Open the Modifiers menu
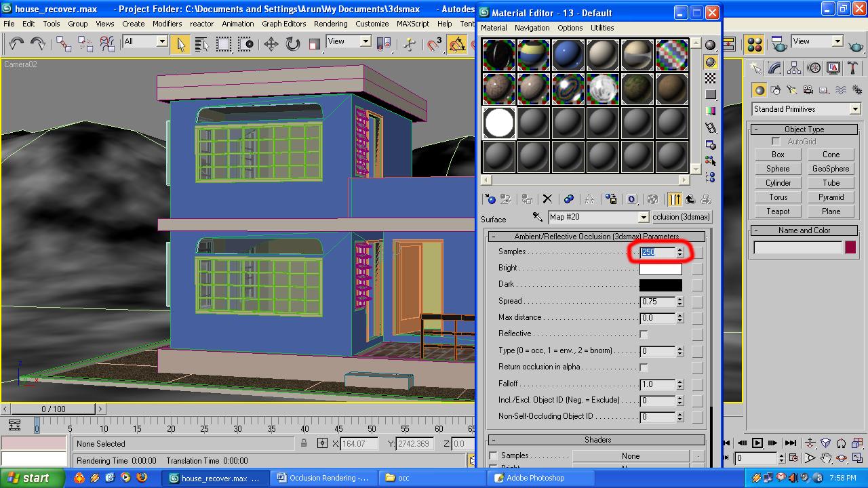The image size is (868, 488). (167, 24)
